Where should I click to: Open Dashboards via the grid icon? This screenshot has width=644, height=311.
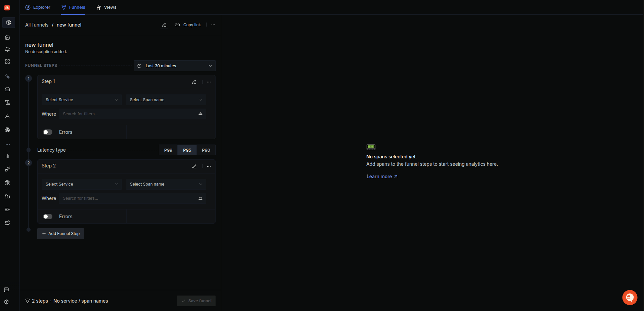pos(7,62)
